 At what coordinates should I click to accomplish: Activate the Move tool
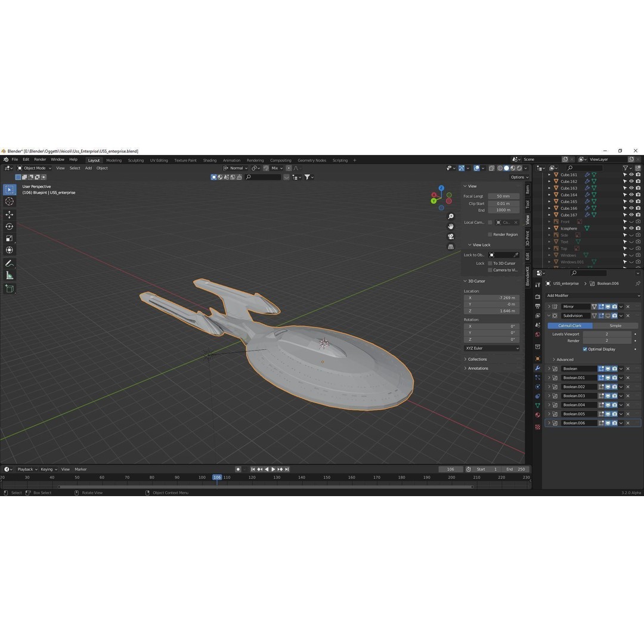coord(10,215)
